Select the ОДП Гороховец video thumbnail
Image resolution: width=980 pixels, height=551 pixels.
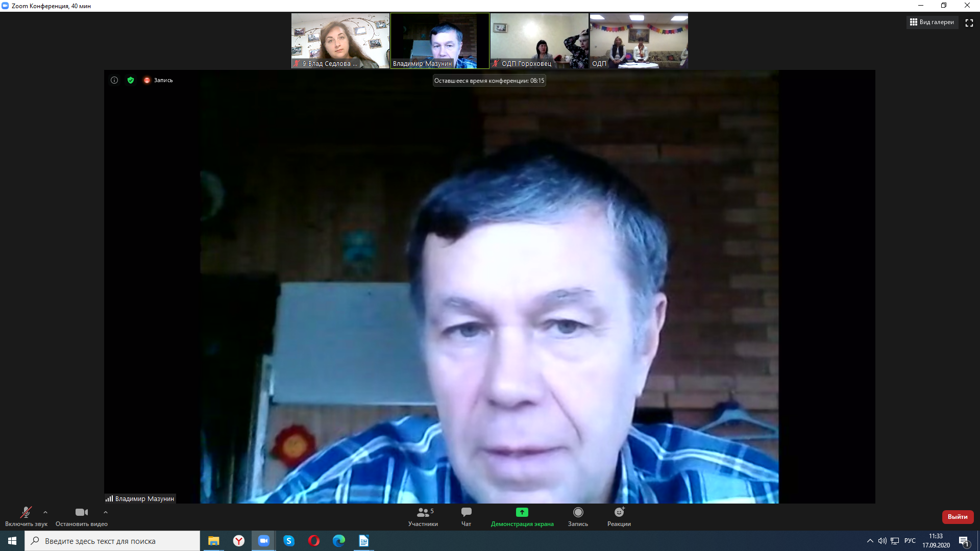(539, 41)
